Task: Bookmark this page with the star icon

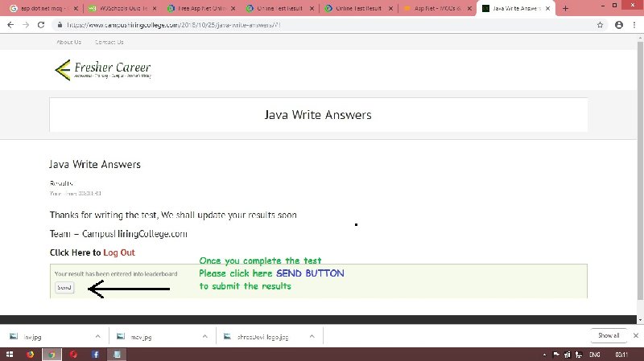Action: pos(601,25)
